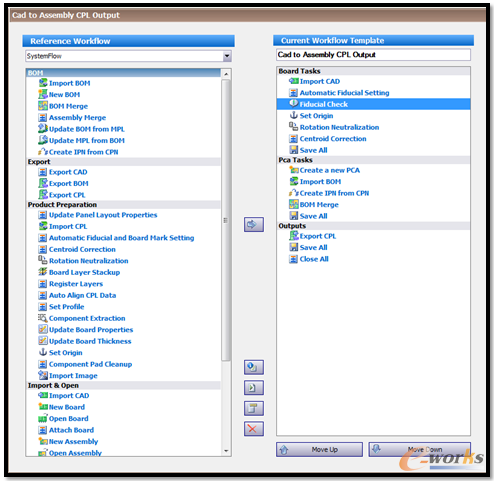This screenshot has height=481, width=494.
Task: Click the paste task clipboard icon button
Action: click(x=254, y=408)
